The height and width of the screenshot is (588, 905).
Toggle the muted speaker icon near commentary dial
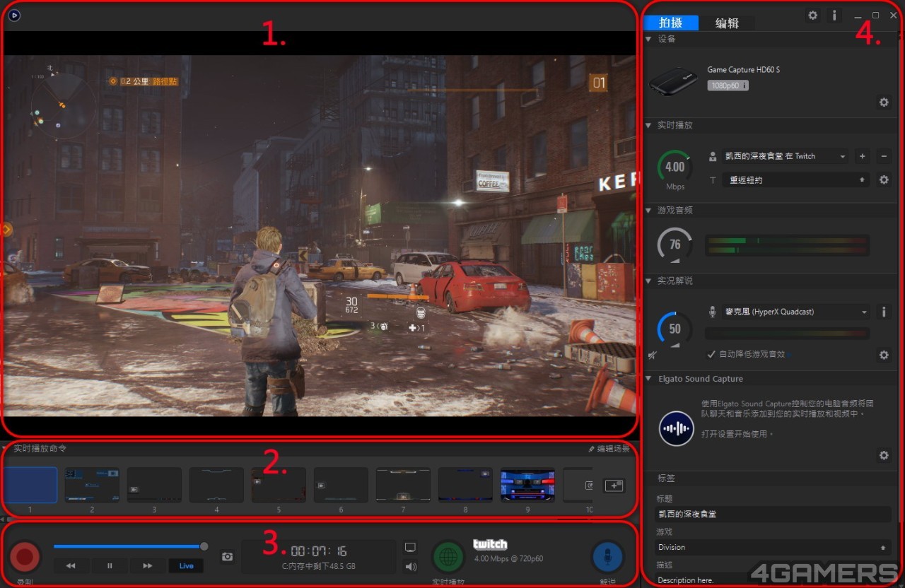click(x=653, y=355)
